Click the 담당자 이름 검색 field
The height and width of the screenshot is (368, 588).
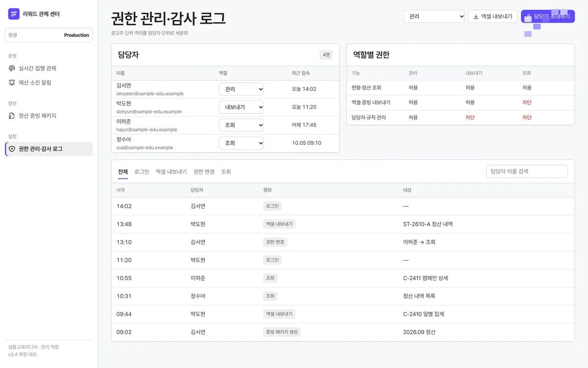click(x=527, y=171)
